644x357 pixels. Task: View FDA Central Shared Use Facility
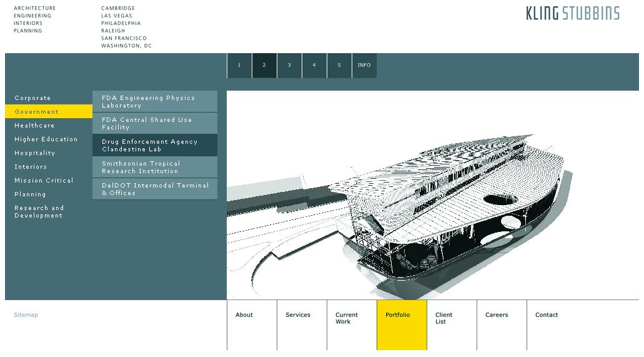click(x=154, y=123)
